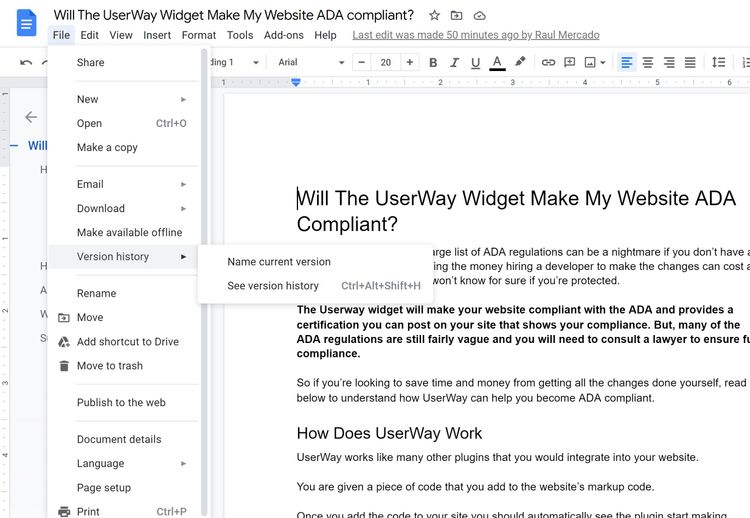The height and width of the screenshot is (518, 750).
Task: Choose Make a copy
Action: coord(123,147)
